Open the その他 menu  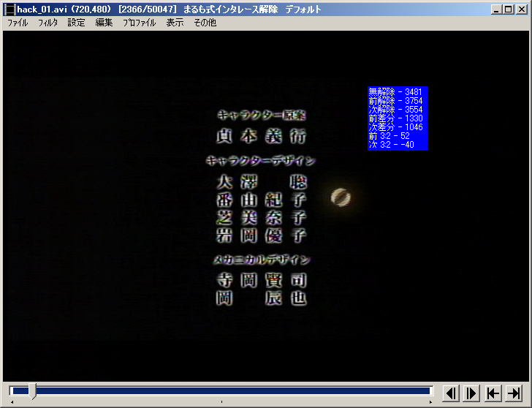205,23
